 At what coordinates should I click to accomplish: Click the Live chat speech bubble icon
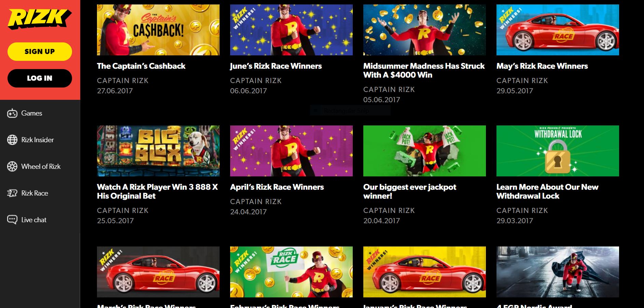click(x=12, y=220)
